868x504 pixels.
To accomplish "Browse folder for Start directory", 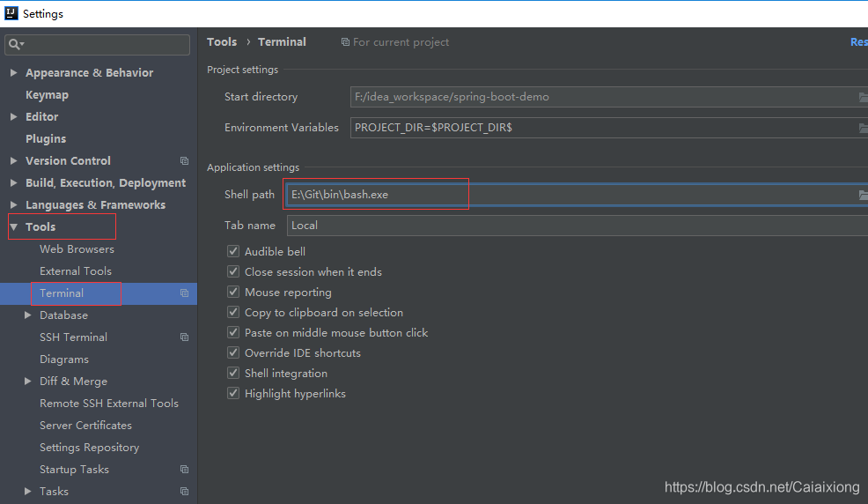I will pos(863,97).
